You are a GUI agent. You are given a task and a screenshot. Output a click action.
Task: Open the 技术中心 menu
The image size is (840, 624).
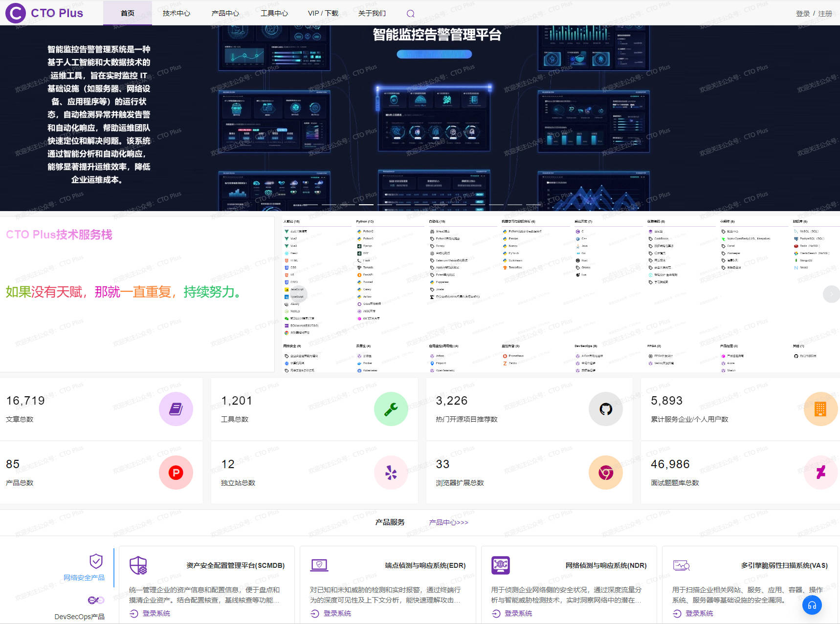(x=177, y=13)
